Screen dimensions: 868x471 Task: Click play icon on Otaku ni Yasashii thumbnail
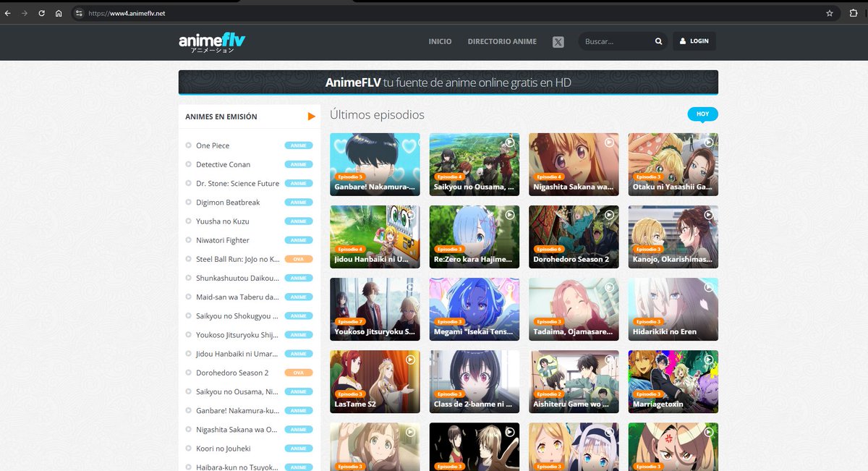(x=708, y=143)
